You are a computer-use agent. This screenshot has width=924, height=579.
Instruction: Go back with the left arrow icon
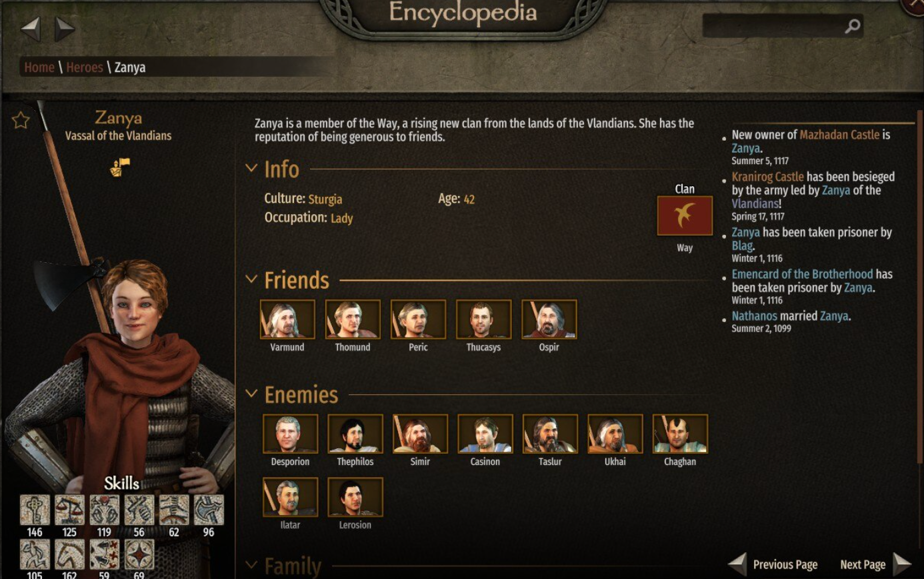[x=31, y=29]
